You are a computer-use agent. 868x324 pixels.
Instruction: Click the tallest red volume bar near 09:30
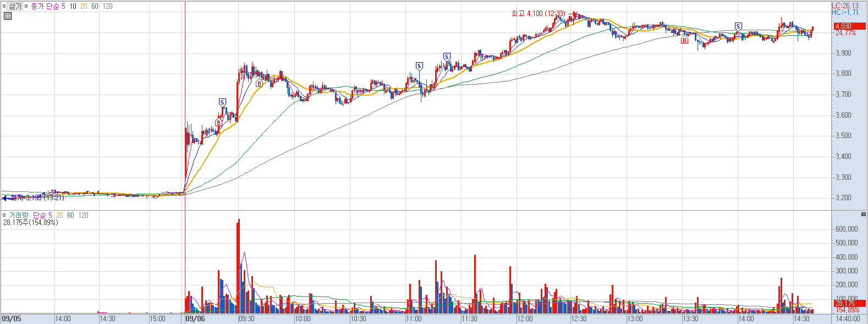[238, 266]
